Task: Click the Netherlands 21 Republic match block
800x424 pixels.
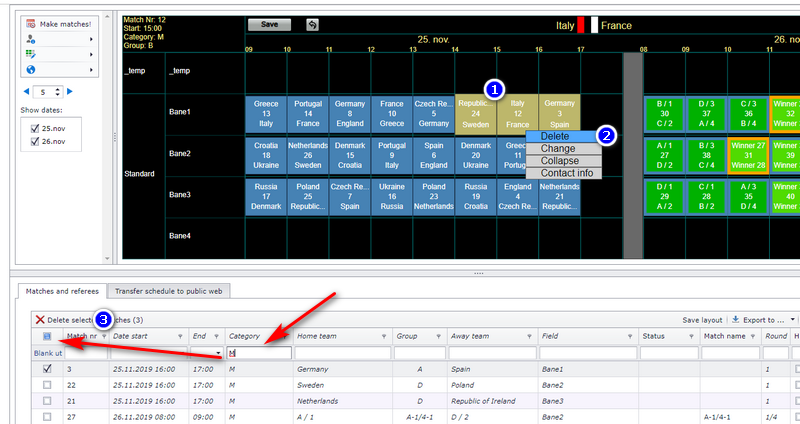Action: tap(559, 196)
